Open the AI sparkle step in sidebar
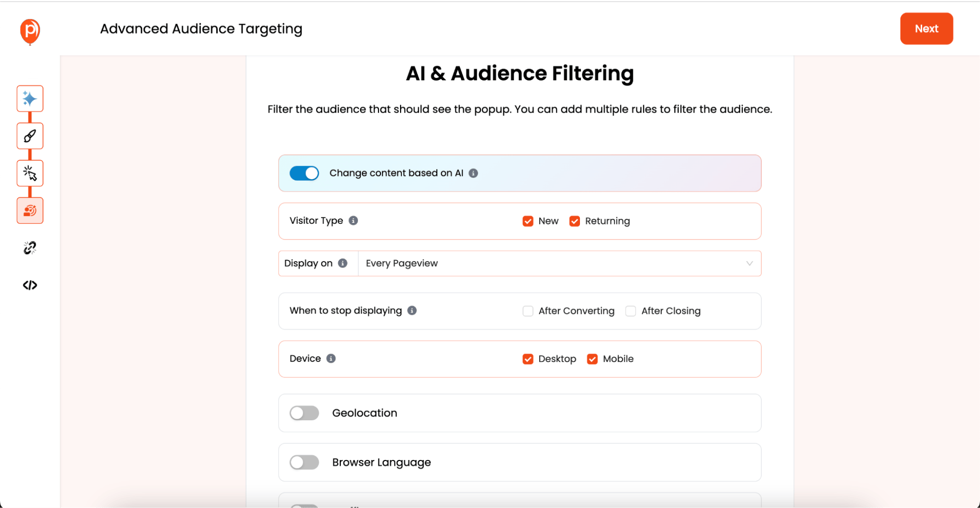 click(x=30, y=99)
